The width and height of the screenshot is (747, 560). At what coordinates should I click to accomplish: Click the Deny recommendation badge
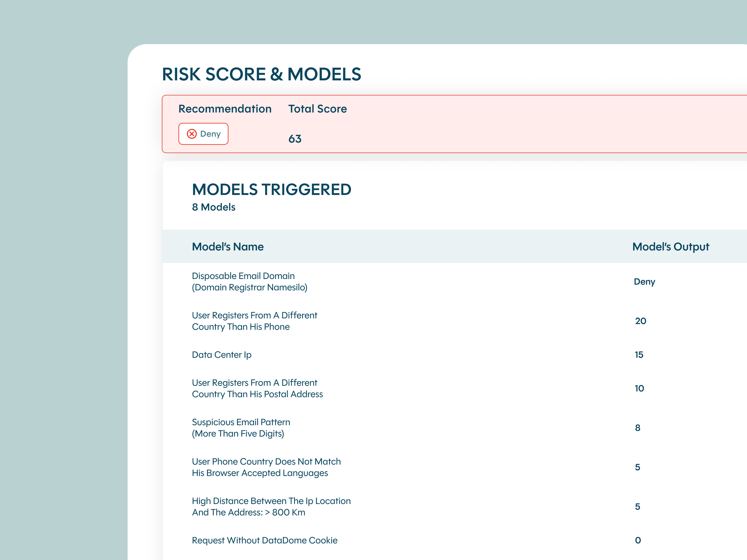(x=203, y=134)
